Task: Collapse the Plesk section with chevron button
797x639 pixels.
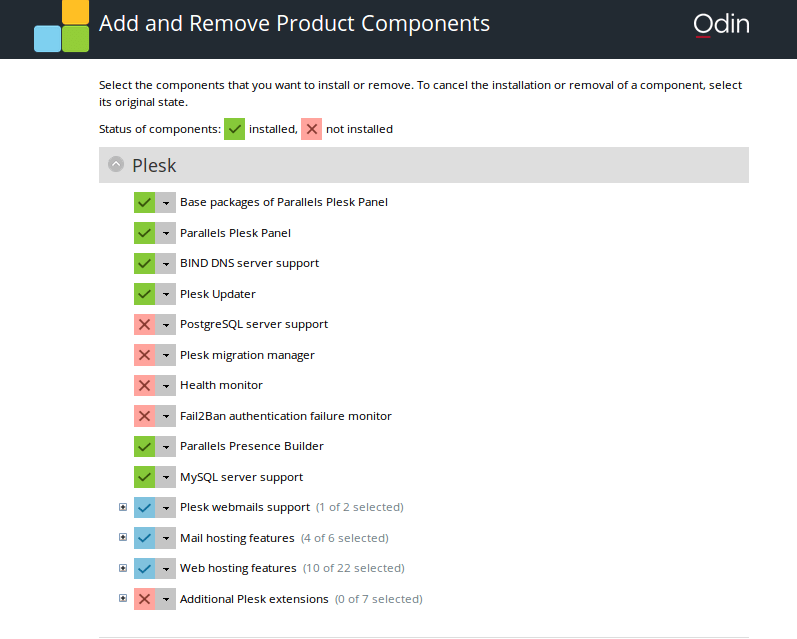Action: [x=116, y=164]
